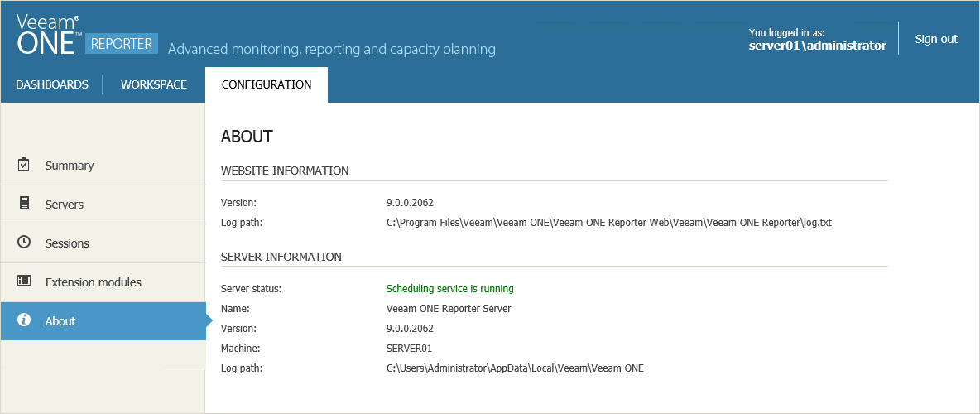Viewport: 980px width, 414px height.
Task: Go to the Servers section label
Action: click(x=65, y=205)
